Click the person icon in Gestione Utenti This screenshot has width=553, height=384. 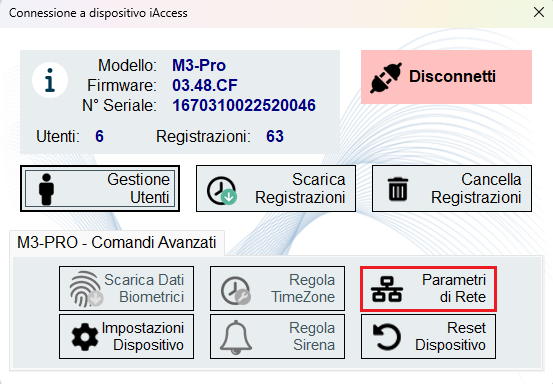[47, 189]
